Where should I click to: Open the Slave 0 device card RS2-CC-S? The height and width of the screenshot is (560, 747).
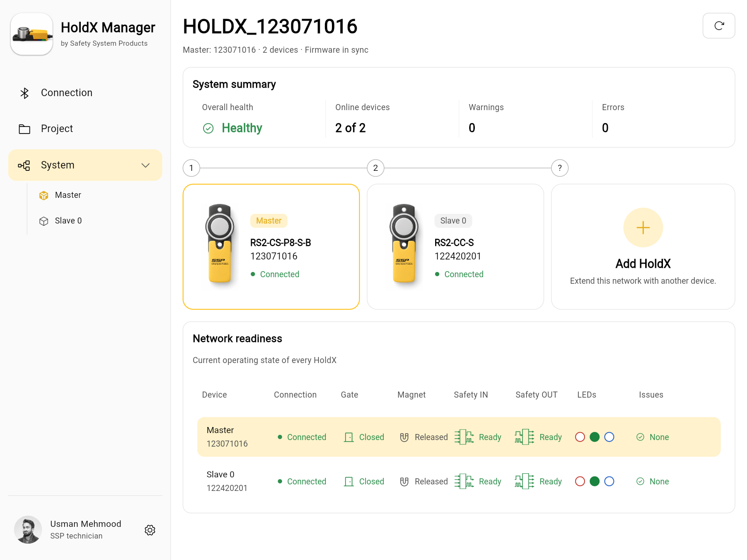pyautogui.click(x=456, y=247)
